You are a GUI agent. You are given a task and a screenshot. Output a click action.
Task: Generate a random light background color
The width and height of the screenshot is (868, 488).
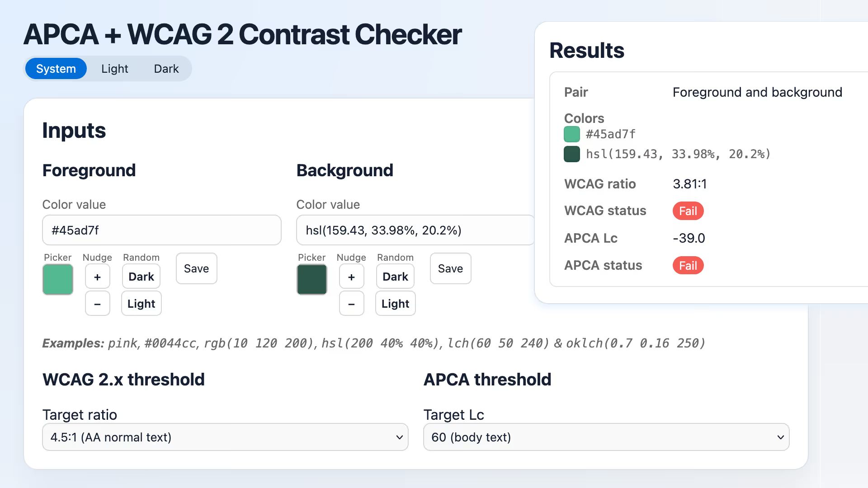[395, 303]
